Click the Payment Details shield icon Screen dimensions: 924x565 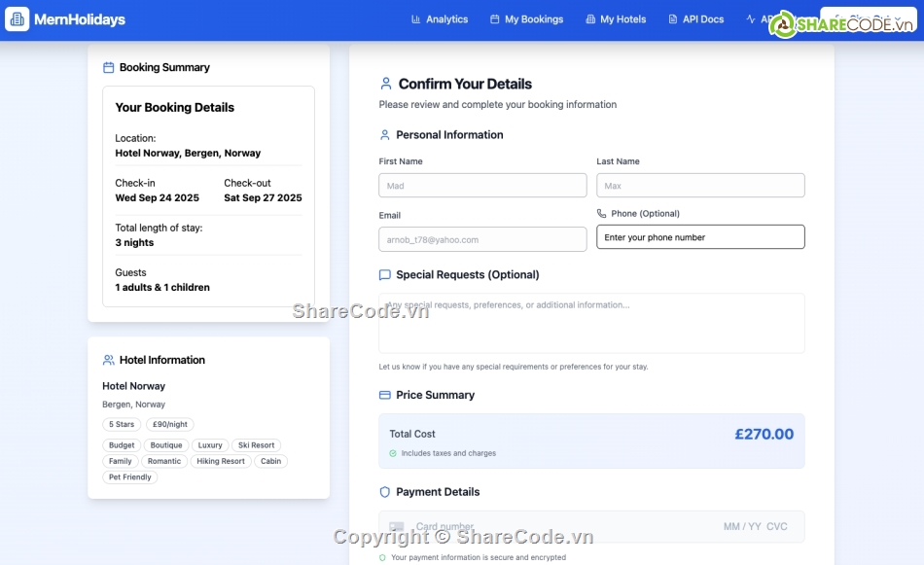[385, 492]
